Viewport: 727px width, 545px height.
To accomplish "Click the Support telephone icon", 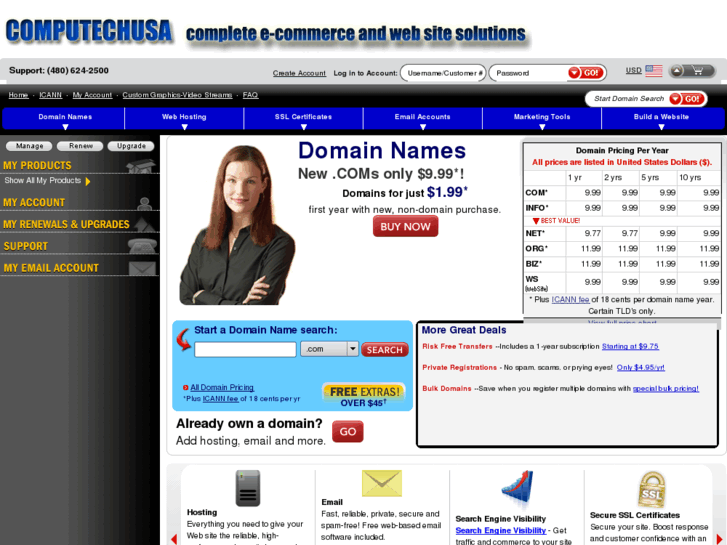I will (142, 246).
